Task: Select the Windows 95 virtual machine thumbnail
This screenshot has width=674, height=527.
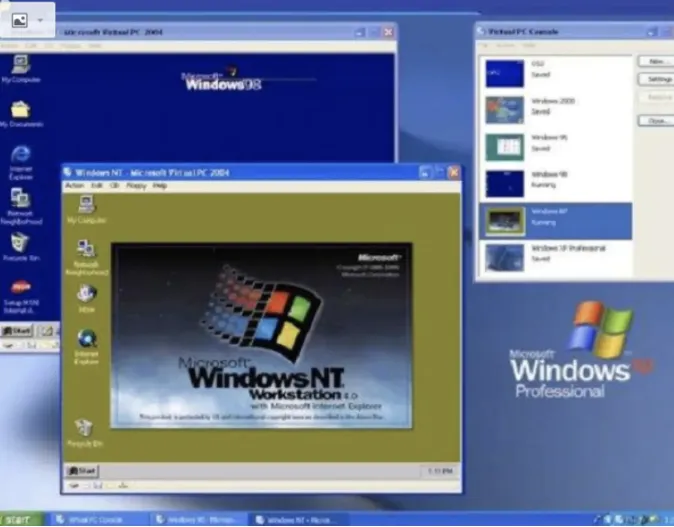Action: (505, 147)
